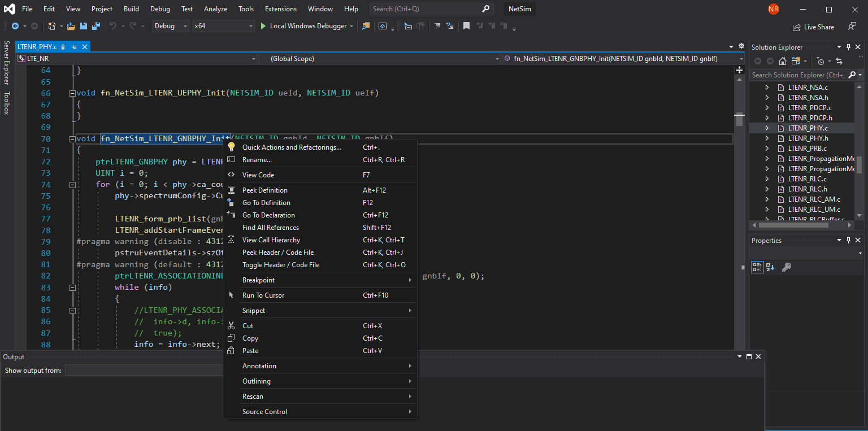Click the Save All toolbar icon
868x431 pixels.
coord(96,26)
